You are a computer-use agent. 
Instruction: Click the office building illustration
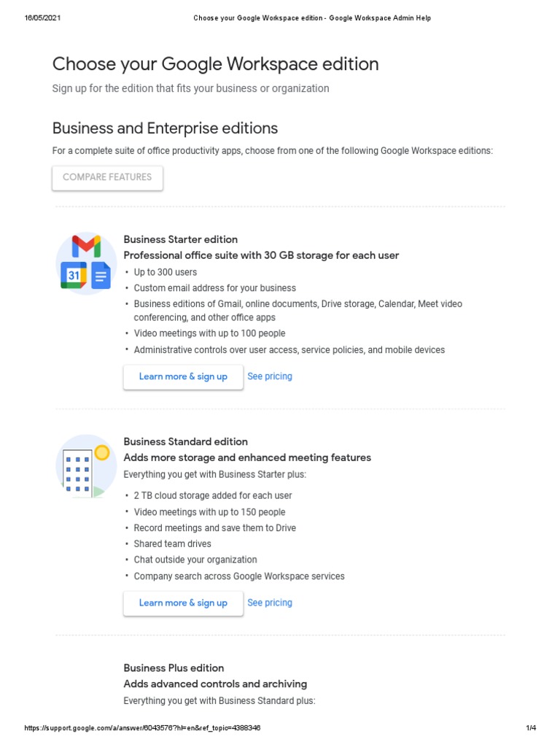[x=78, y=473]
